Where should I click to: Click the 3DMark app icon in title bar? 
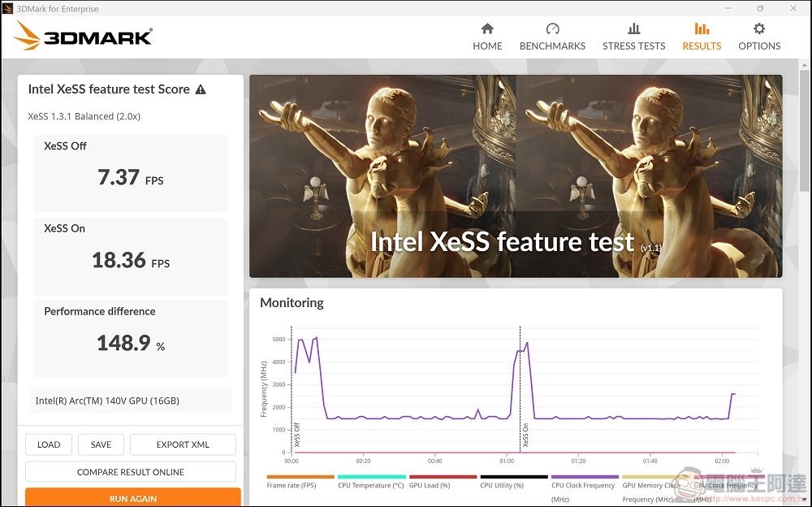[x=8, y=8]
